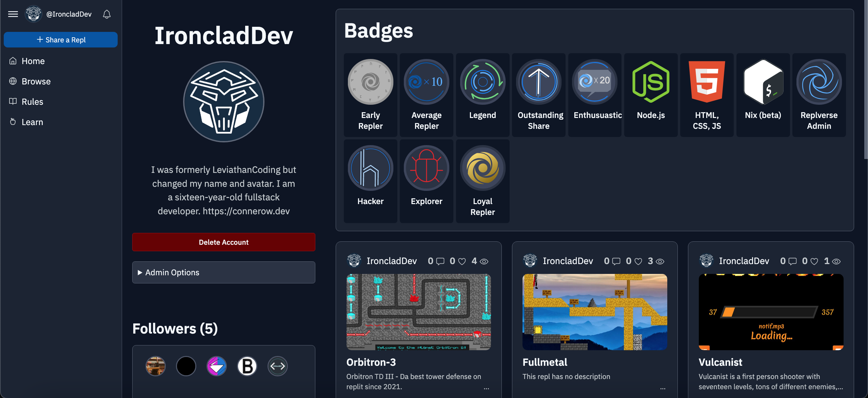Click the notifications bell icon
This screenshot has height=398, width=868.
[x=107, y=14]
